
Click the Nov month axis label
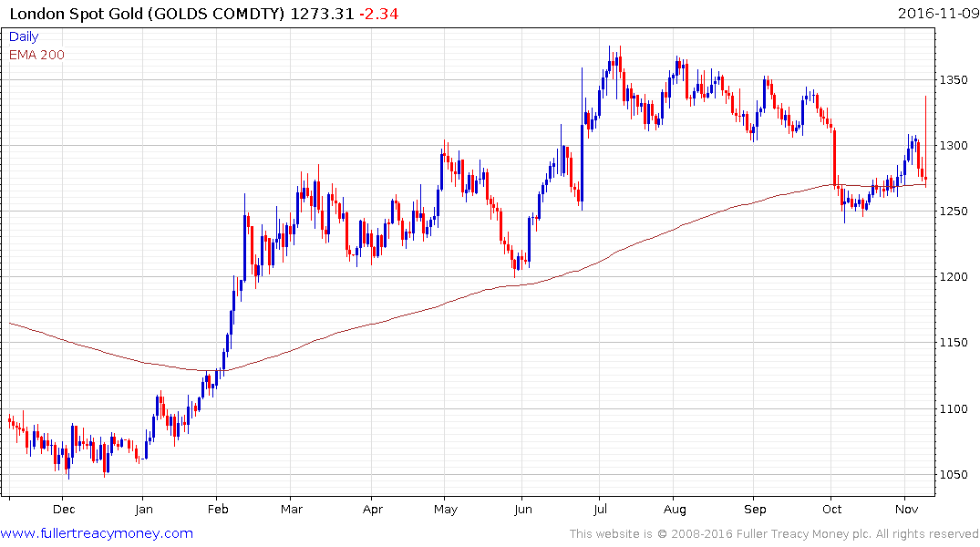pyautogui.click(x=907, y=510)
